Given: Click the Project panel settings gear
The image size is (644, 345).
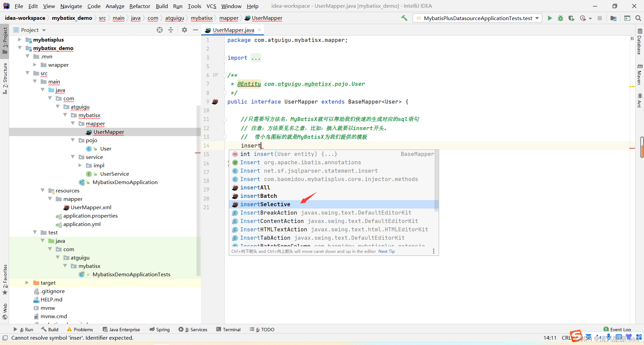Looking at the screenshot, I should coord(184,30).
